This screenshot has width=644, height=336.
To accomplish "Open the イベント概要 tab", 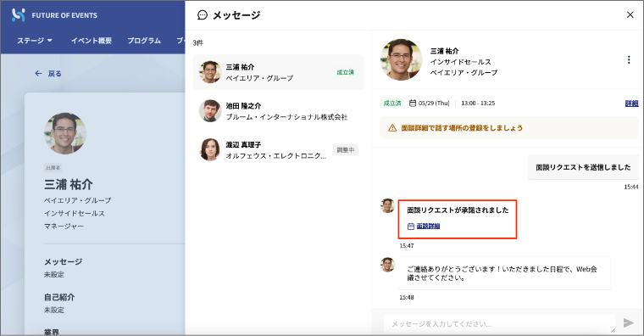I will pos(92,41).
